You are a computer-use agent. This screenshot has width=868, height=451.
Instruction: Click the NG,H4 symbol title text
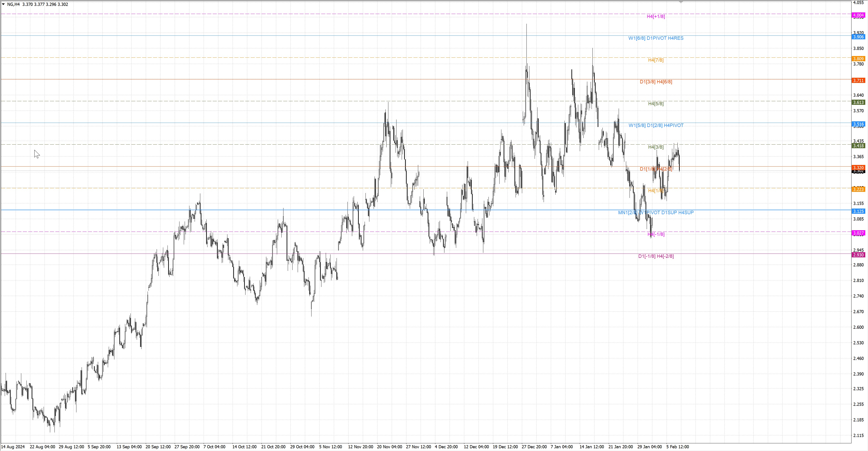coord(14,4)
